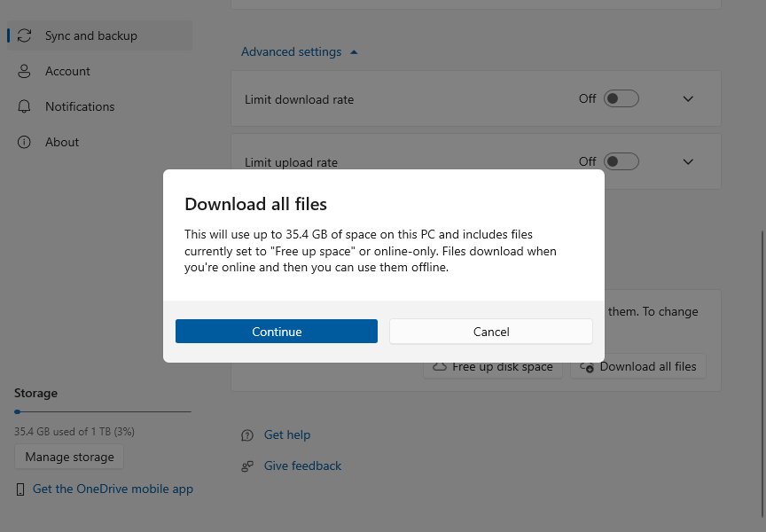Cancel the Download all files dialog
The width and height of the screenshot is (766, 532).
(491, 332)
